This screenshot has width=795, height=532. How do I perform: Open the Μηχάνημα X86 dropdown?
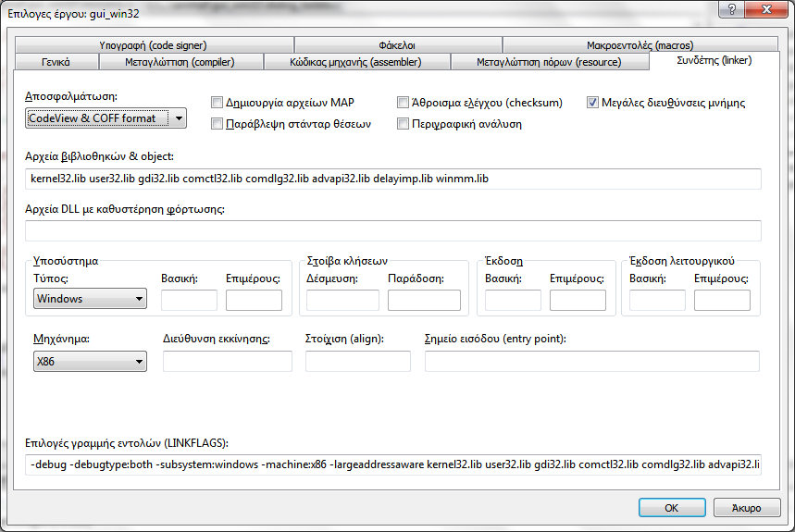point(91,361)
